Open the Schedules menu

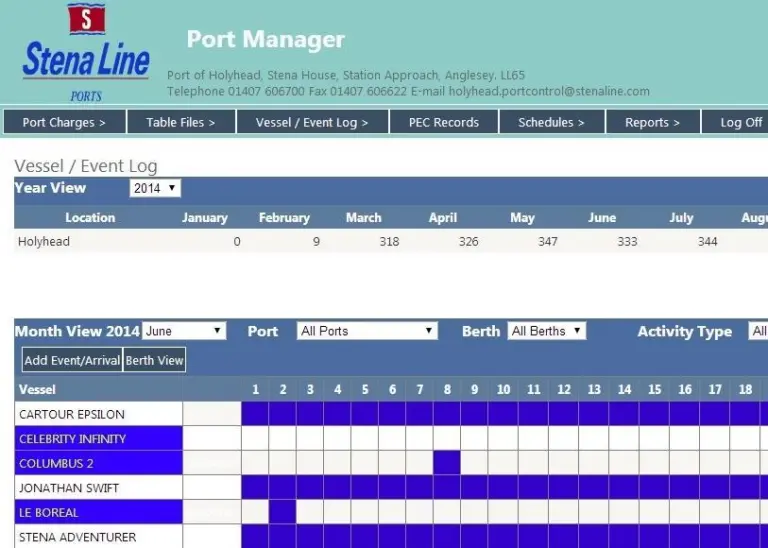click(x=552, y=122)
